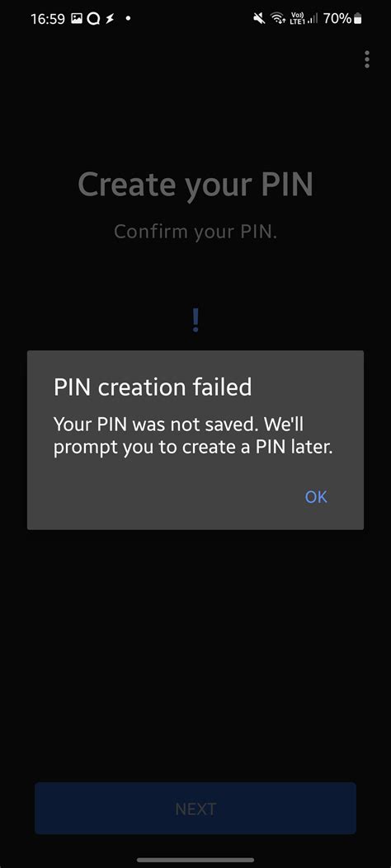391x868 pixels.
Task: Click the 16:59 clock in status bar
Action: (x=48, y=19)
